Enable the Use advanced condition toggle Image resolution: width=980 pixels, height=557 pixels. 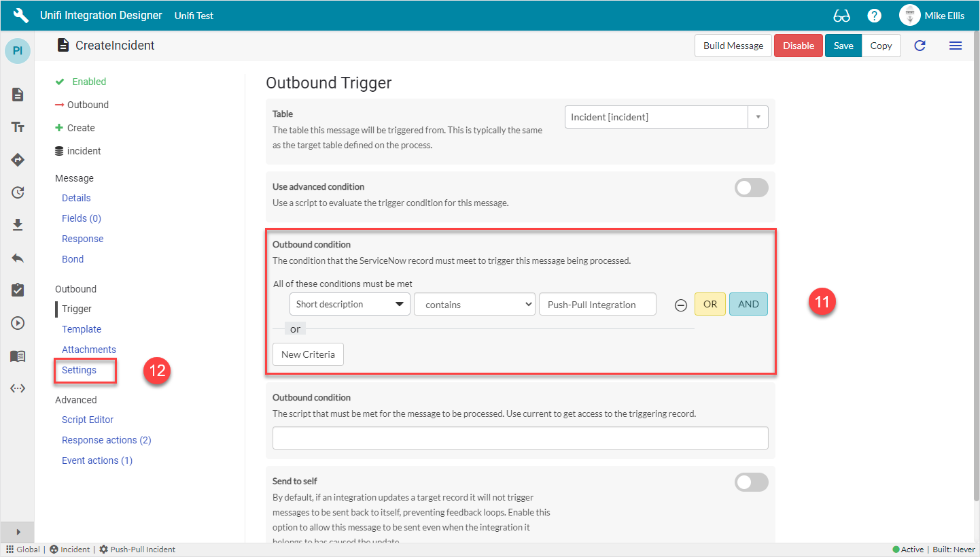click(x=751, y=188)
